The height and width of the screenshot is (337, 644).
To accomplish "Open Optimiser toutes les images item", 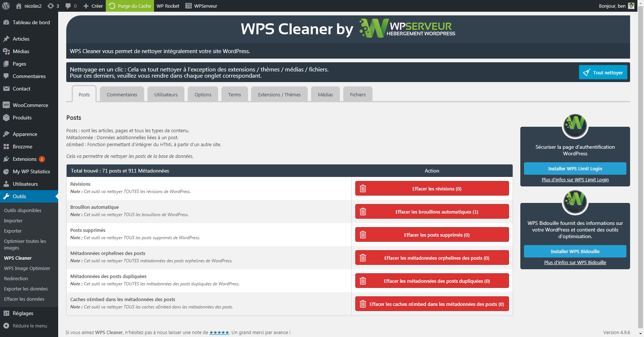I will 25,244.
